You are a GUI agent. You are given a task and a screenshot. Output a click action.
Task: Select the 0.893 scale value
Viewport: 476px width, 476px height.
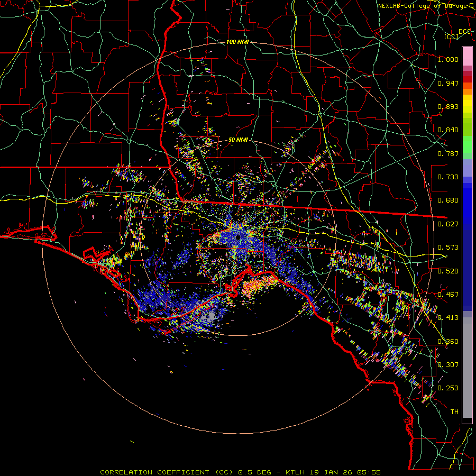point(448,106)
